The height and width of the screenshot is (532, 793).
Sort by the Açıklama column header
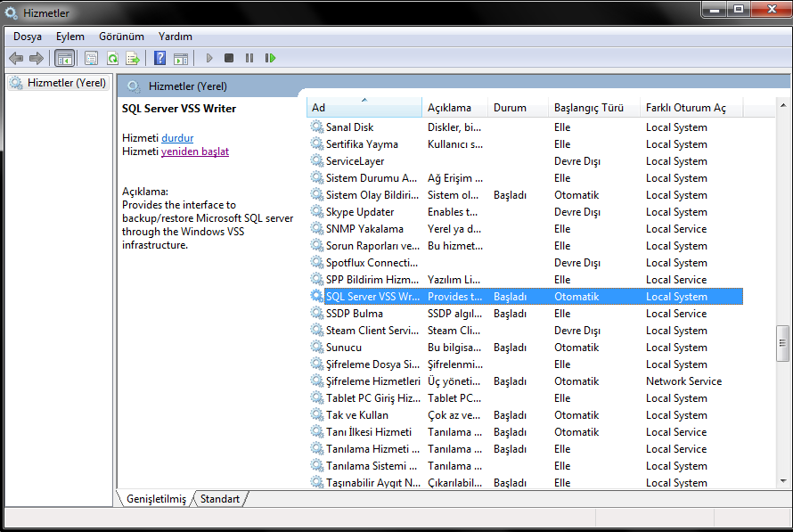pos(454,108)
